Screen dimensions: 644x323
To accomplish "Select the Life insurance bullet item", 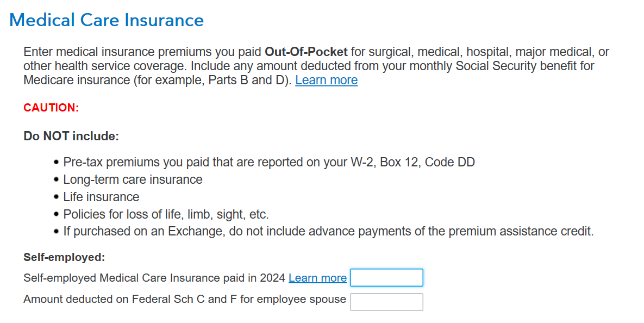I will [x=101, y=197].
